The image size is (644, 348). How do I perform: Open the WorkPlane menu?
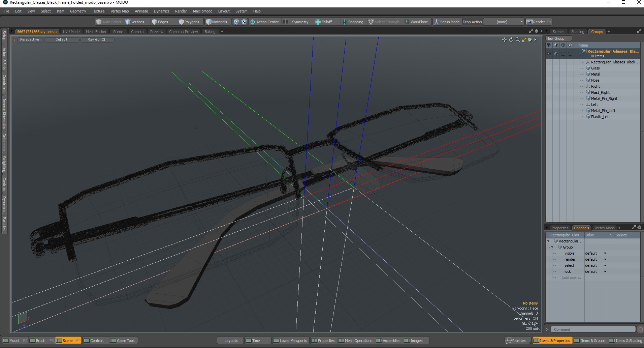(x=416, y=22)
